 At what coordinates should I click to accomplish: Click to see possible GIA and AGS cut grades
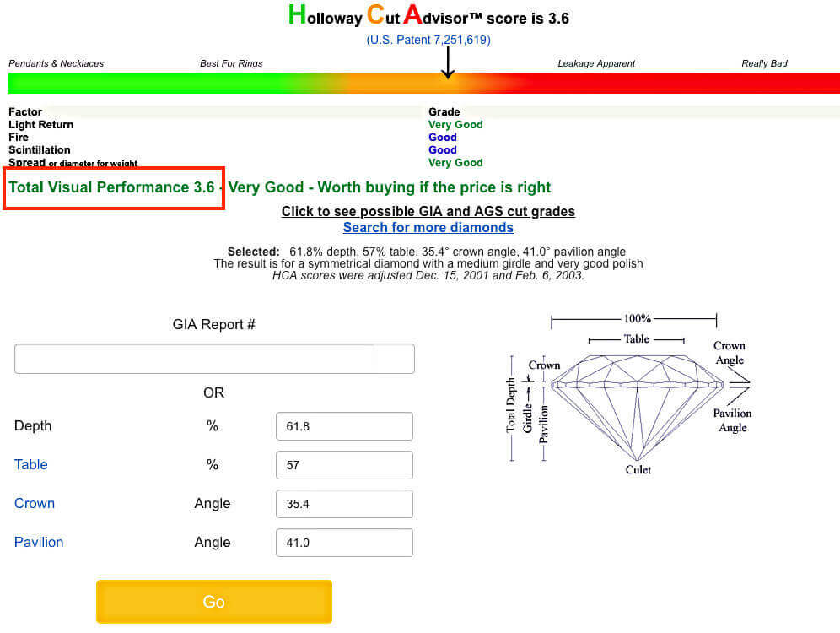(x=428, y=211)
